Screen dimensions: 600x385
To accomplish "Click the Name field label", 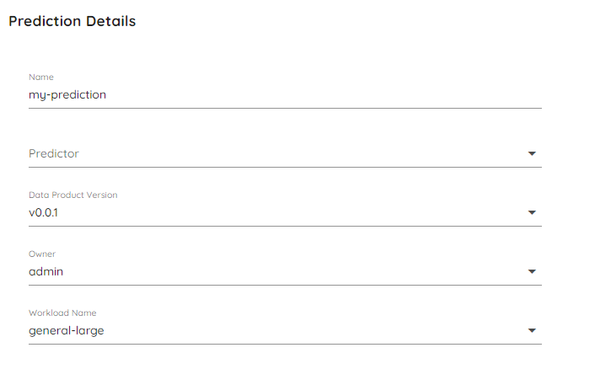I will click(41, 77).
